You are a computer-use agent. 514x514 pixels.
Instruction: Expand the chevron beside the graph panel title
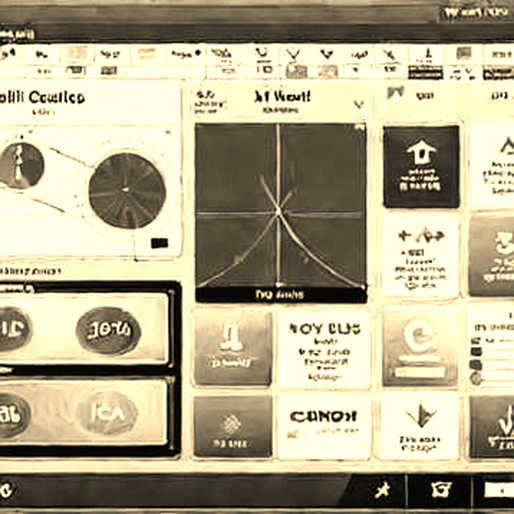[x=358, y=105]
